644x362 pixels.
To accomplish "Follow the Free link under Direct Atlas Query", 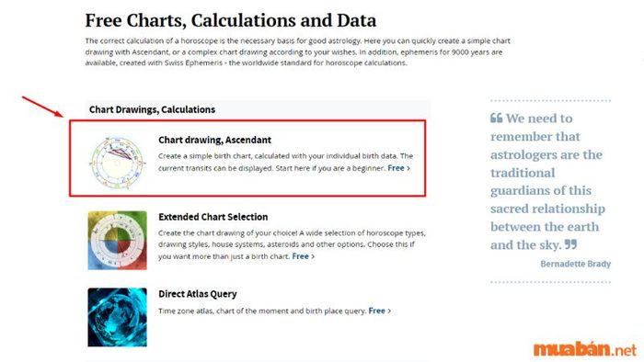I will (376, 311).
